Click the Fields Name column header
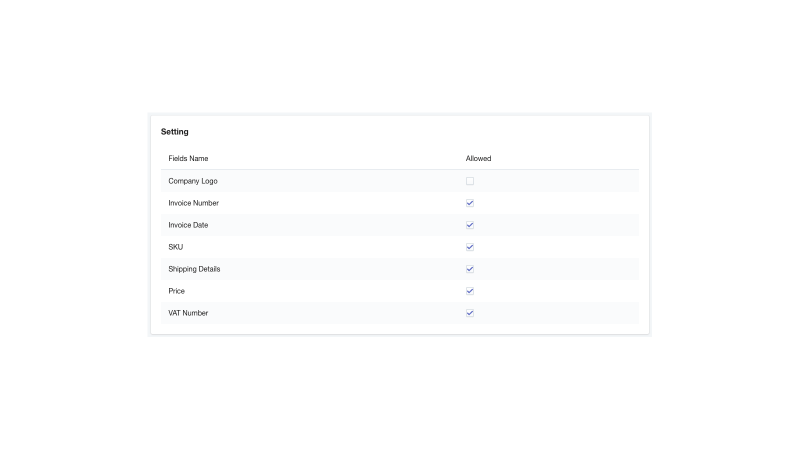This screenshot has height=450, width=800. point(188,159)
